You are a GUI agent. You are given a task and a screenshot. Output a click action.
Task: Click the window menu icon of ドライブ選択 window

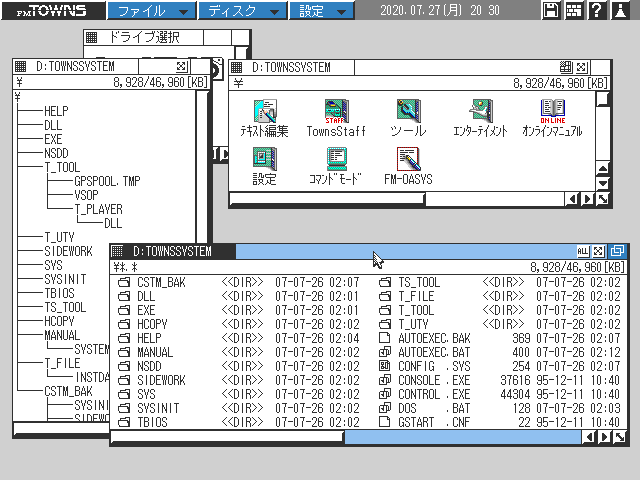[91, 38]
